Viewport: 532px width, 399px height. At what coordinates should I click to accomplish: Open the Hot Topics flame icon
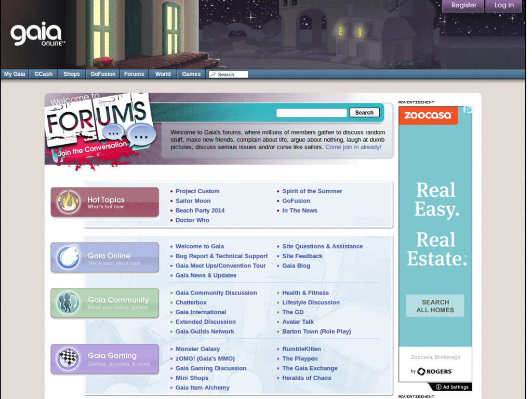68,202
